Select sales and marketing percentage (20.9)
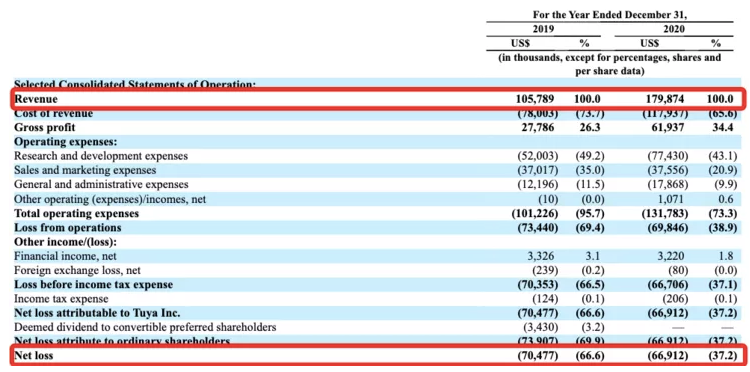This screenshot has width=750, height=372. coord(723,170)
